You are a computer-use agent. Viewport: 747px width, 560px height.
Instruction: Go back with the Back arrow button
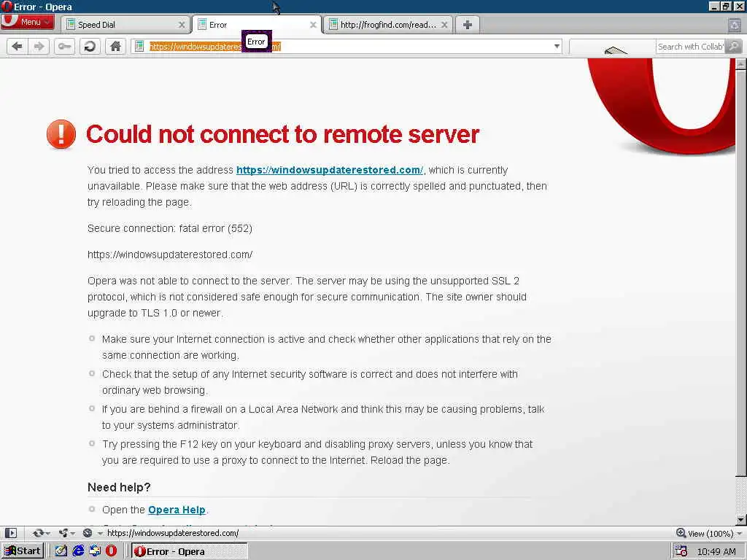(18, 46)
